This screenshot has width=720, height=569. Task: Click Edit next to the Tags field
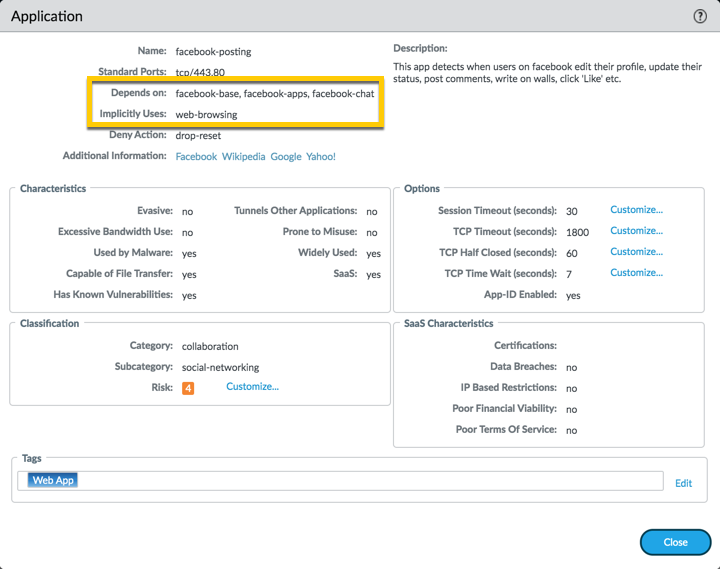683,483
